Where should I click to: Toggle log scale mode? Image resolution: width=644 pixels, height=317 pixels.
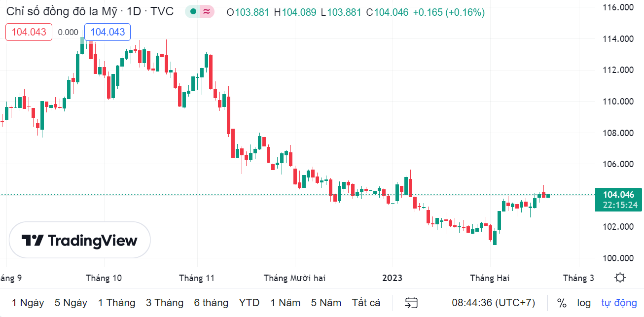(584, 302)
